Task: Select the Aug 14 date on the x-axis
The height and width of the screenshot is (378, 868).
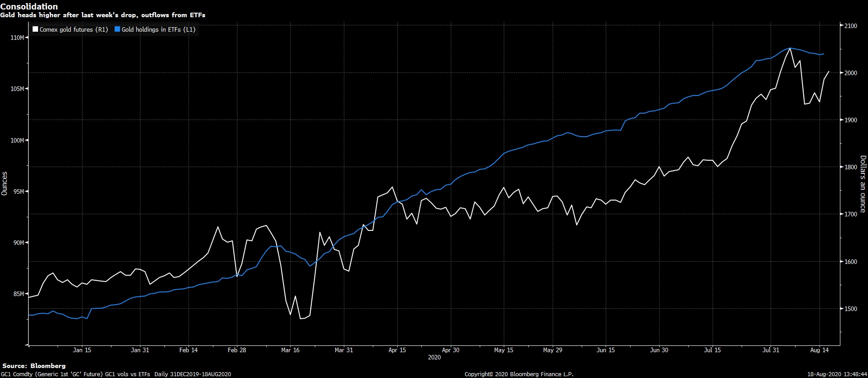Action: 819,350
